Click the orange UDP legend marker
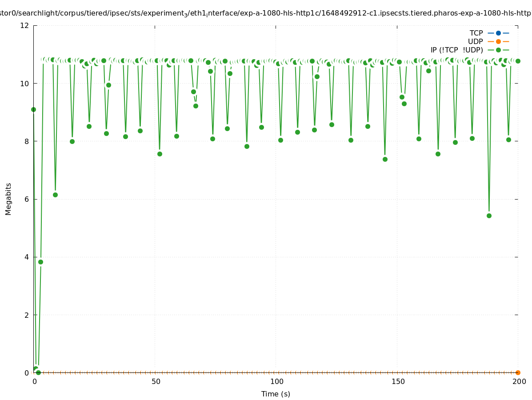 (498, 41)
